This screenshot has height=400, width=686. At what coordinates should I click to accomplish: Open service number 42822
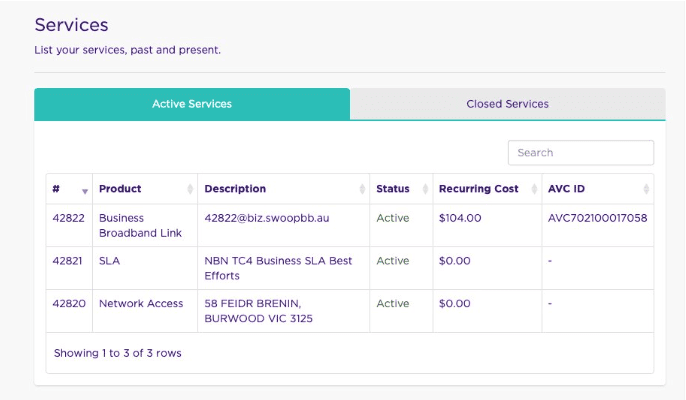click(x=68, y=218)
